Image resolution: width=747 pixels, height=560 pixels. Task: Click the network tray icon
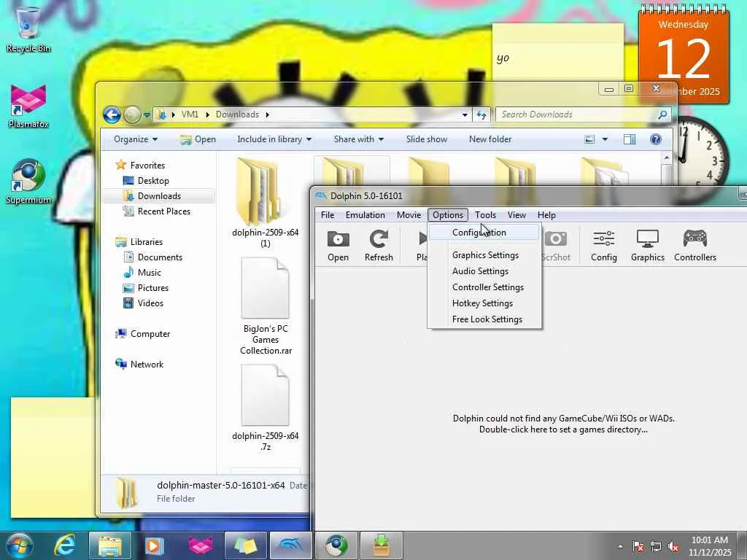pos(656,547)
